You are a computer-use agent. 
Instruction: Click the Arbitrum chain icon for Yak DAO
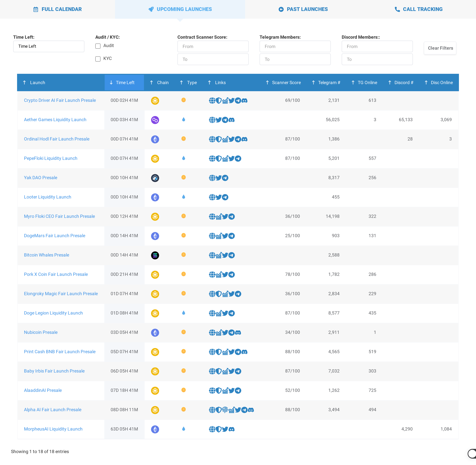pyautogui.click(x=155, y=178)
